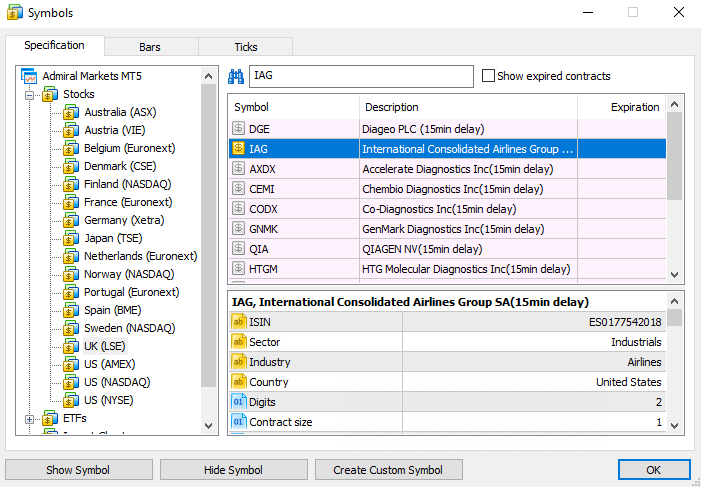Click the dollar icon beside DGE symbol

tap(239, 129)
